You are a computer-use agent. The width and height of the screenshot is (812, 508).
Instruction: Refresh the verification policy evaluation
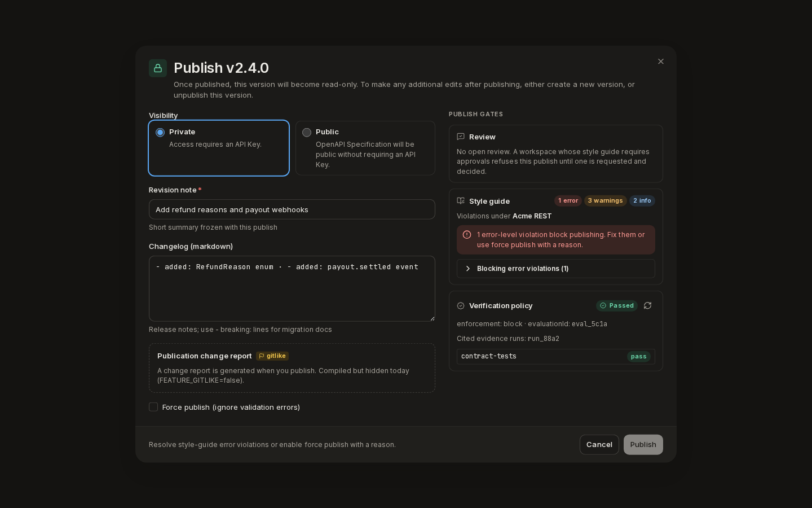tap(648, 305)
